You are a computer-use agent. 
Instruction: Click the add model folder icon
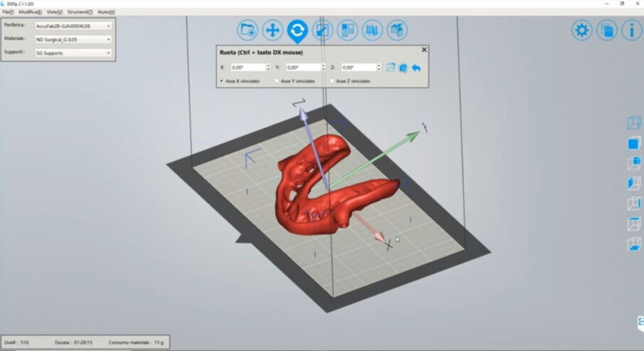coord(248,30)
